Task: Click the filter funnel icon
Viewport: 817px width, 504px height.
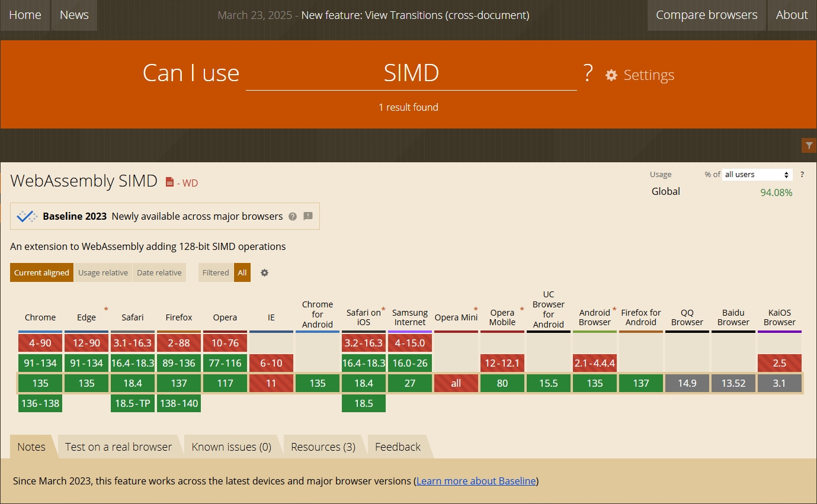Action: pos(809,145)
